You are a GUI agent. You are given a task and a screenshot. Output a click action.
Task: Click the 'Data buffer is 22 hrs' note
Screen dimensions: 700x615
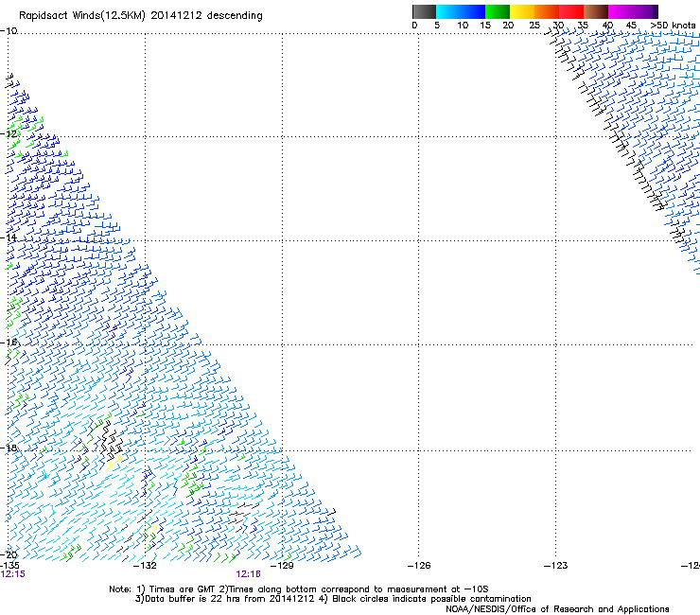click(333, 599)
